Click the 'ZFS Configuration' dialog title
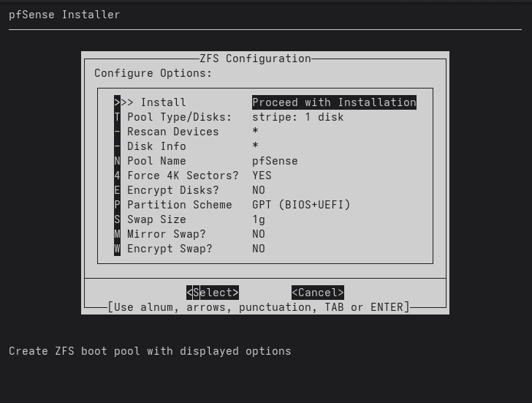Image resolution: width=532 pixels, height=403 pixels. pos(255,59)
